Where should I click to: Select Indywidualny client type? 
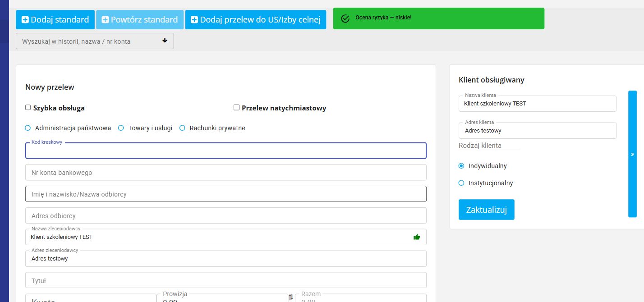(461, 166)
